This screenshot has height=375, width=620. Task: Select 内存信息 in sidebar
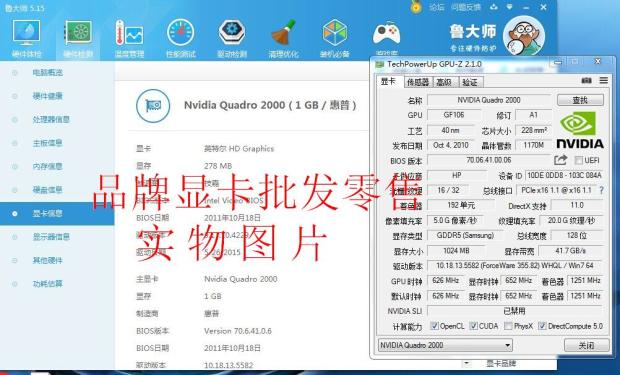click(47, 167)
